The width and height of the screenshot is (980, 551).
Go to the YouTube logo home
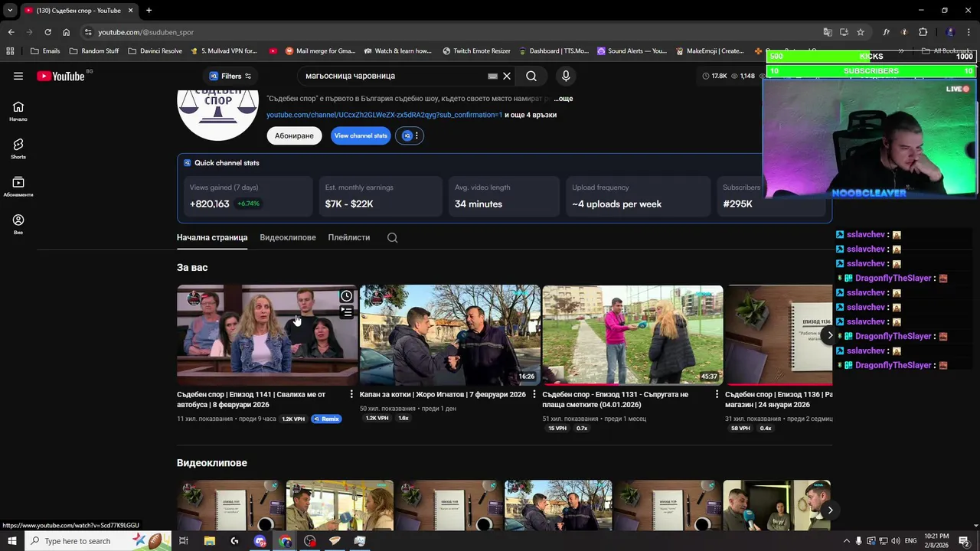pyautogui.click(x=60, y=76)
